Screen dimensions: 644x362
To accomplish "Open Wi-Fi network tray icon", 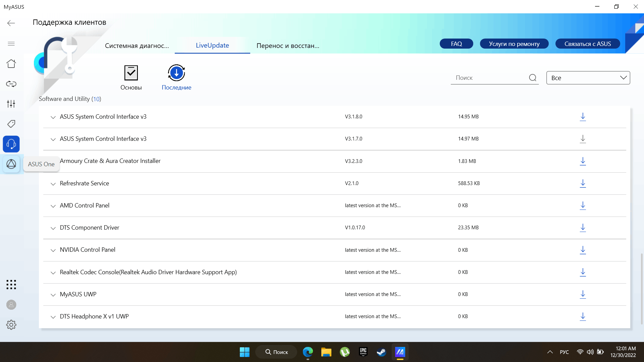I will pyautogui.click(x=580, y=352).
